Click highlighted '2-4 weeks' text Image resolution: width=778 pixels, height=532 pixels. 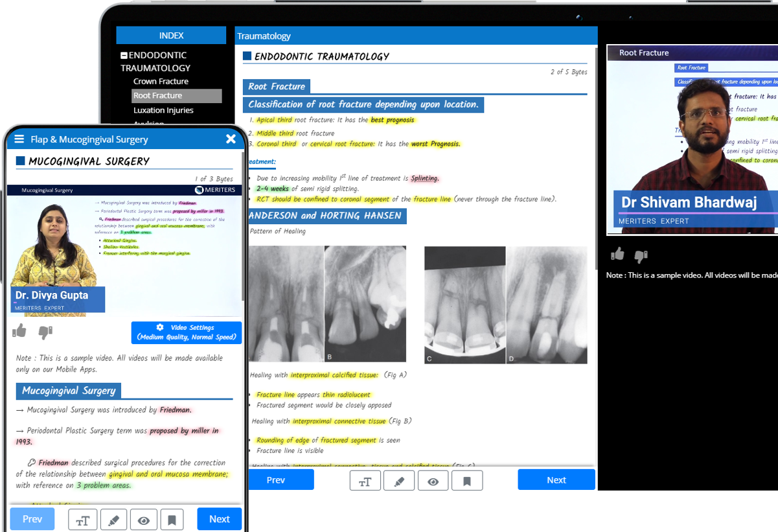click(273, 189)
